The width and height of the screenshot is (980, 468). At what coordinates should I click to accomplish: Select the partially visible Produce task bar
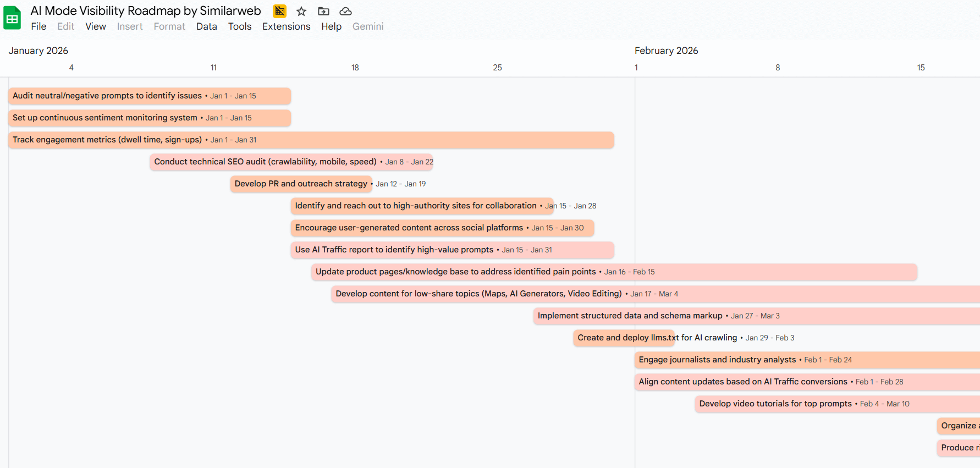[959, 448]
